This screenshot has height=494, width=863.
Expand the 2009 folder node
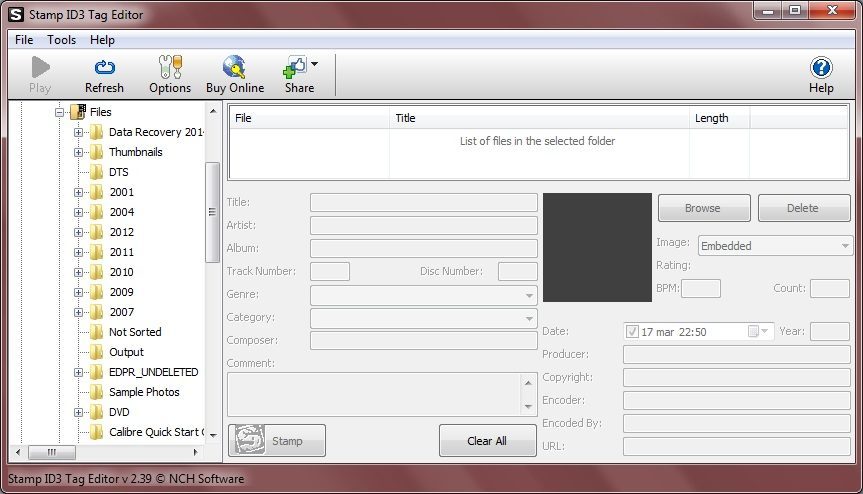click(x=78, y=293)
